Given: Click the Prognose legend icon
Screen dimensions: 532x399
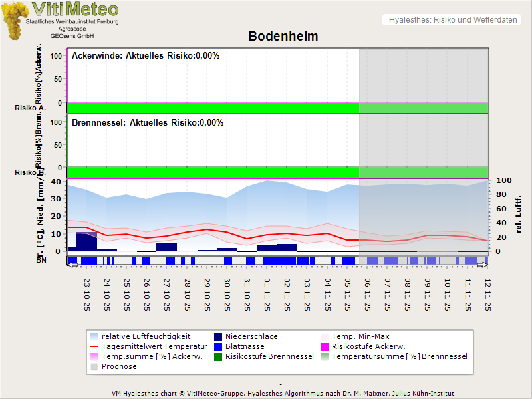Looking at the screenshot, I should (x=94, y=366).
